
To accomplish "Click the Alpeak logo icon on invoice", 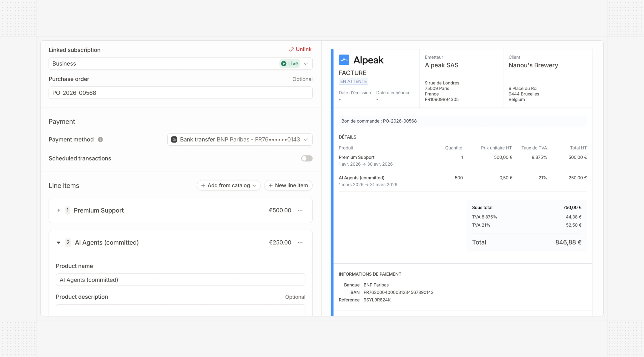I will [x=344, y=60].
